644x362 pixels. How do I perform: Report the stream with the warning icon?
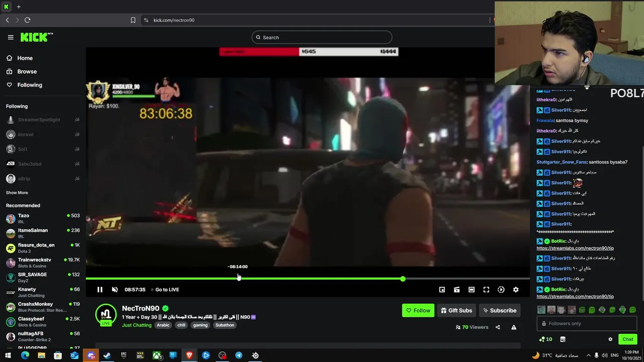coord(514,327)
